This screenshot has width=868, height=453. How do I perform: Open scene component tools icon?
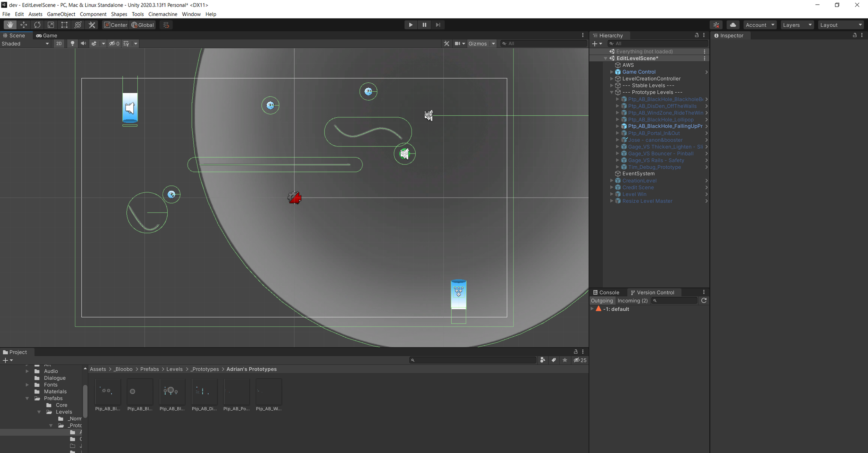coord(446,43)
